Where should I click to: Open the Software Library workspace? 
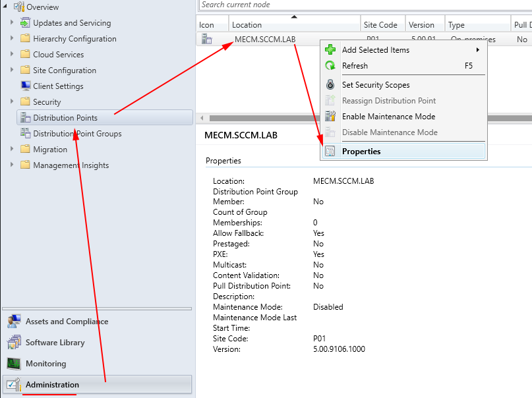tap(55, 343)
